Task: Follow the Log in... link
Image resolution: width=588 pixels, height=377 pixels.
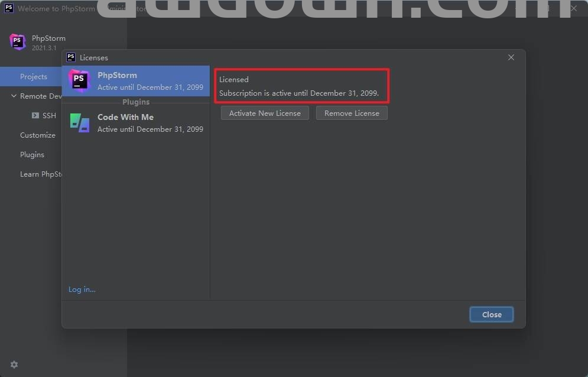Action: click(x=82, y=290)
